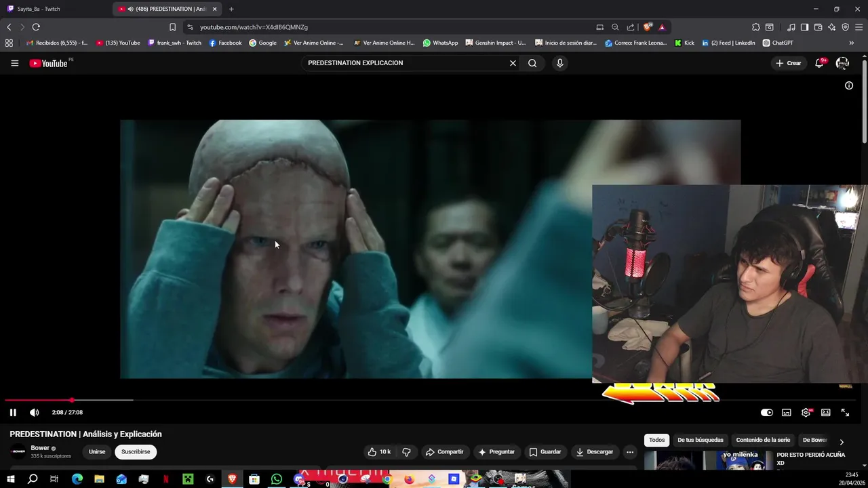Open the Windows Start menu
868x488 pixels.
[x=10, y=479]
